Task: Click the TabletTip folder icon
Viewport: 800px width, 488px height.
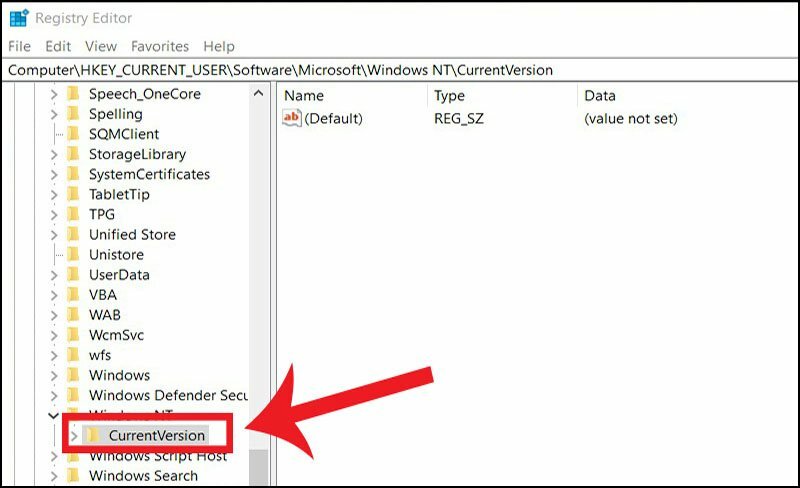Action: click(73, 194)
